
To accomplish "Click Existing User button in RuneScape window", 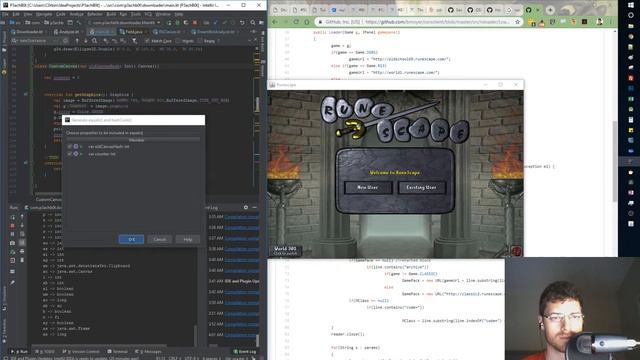I will [x=421, y=187].
